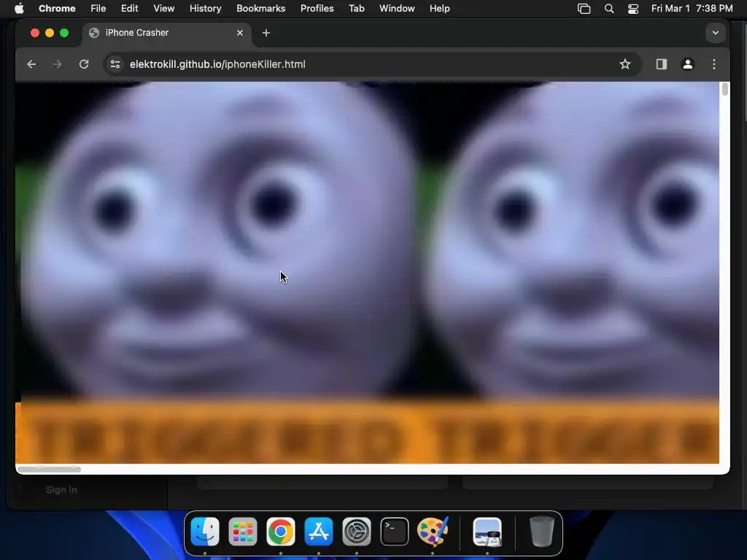The image size is (747, 560).
Task: Open the Window menu
Action: click(397, 9)
